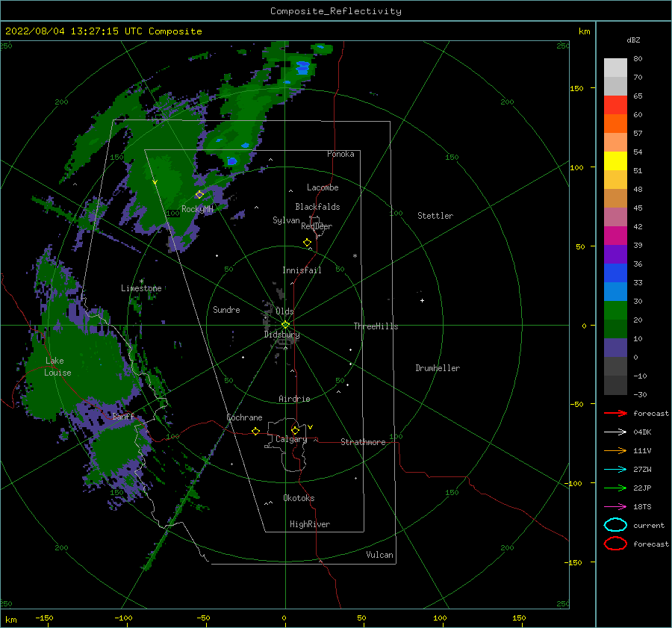Click the ThreeHills label
Viewport: 672px width, 628px height.
tap(376, 326)
